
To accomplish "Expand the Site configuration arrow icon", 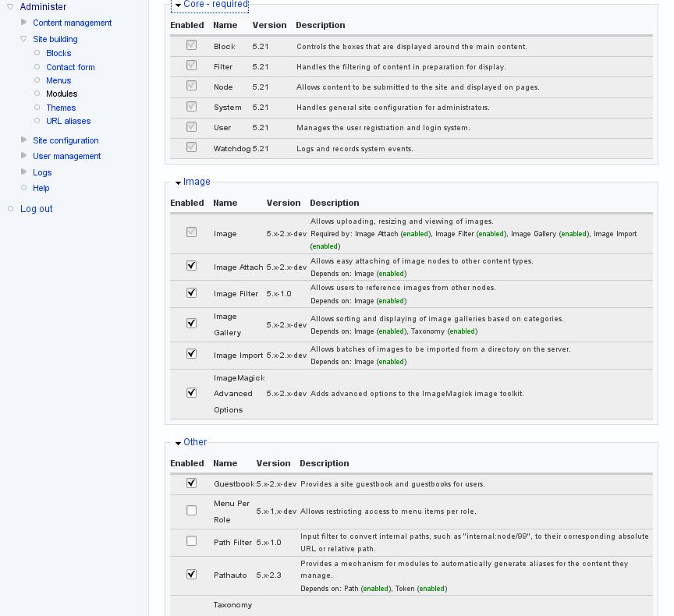I will [x=24, y=140].
